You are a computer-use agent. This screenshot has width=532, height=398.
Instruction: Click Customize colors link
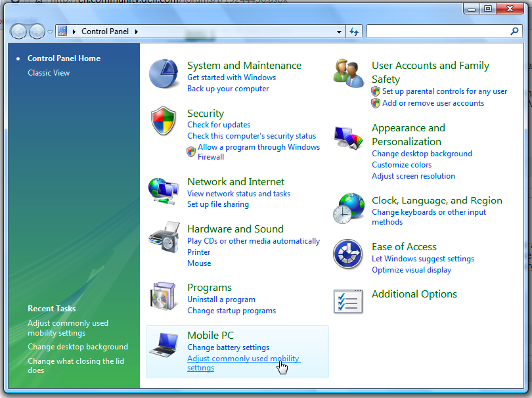(x=402, y=165)
